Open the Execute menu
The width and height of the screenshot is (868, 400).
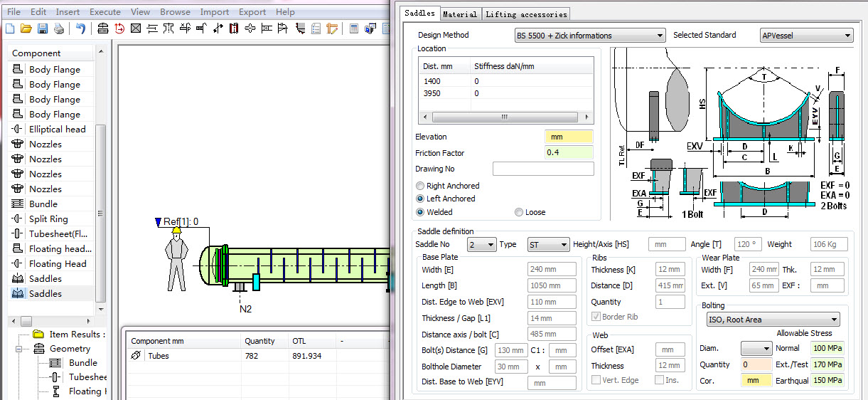coord(105,12)
